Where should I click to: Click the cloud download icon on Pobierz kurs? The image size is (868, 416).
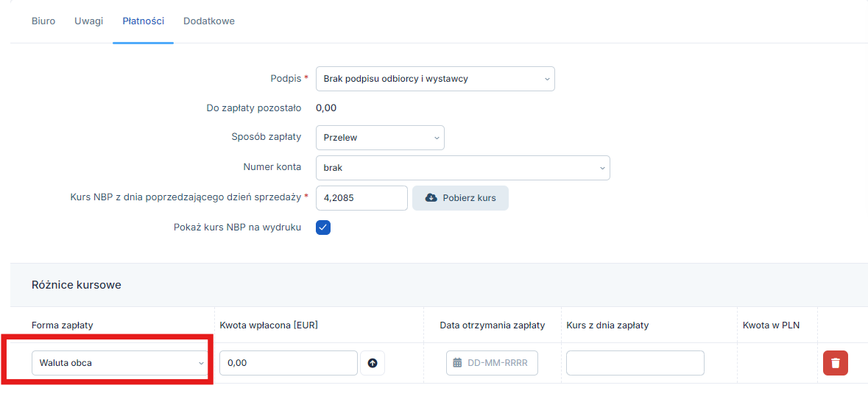(x=431, y=198)
